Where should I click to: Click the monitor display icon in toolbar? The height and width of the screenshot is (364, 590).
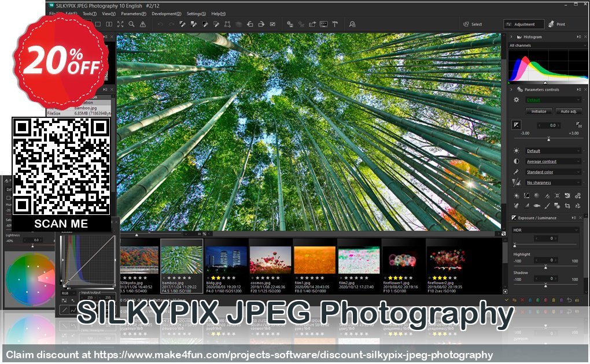tap(323, 24)
